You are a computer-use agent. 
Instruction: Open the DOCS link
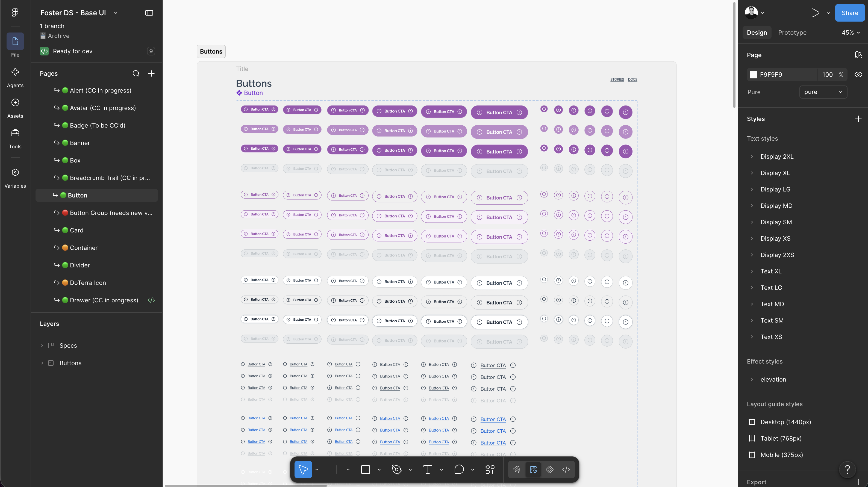click(632, 79)
